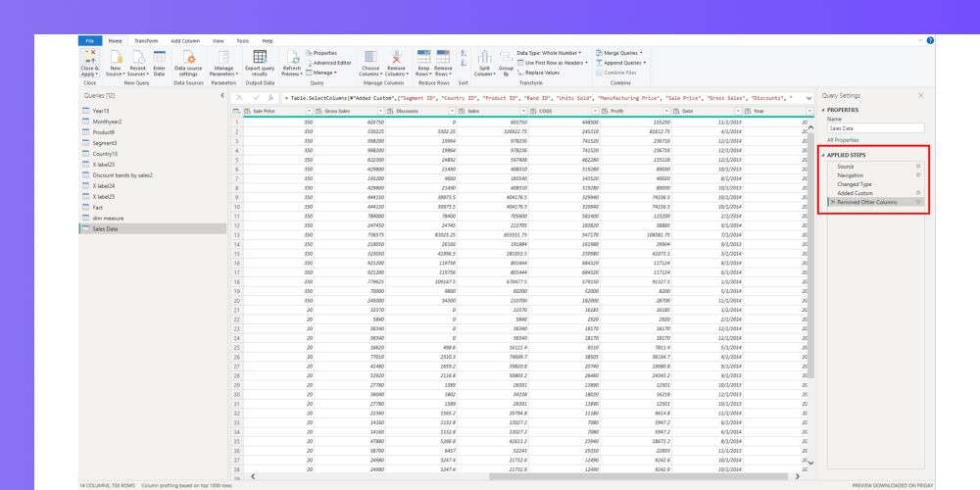Open Recent Sources in the ribbon
Screen dimensions: 980x490
point(137,63)
